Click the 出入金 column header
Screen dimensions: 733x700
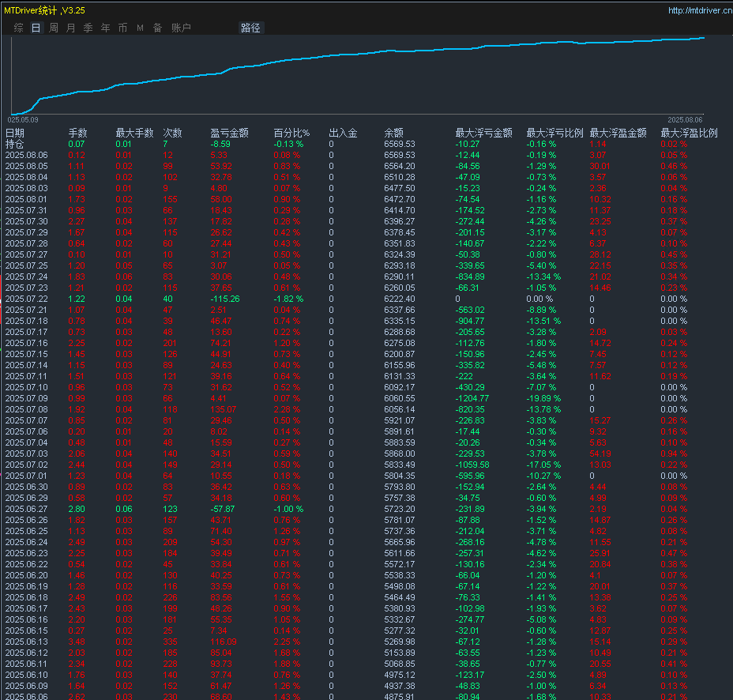343,133
